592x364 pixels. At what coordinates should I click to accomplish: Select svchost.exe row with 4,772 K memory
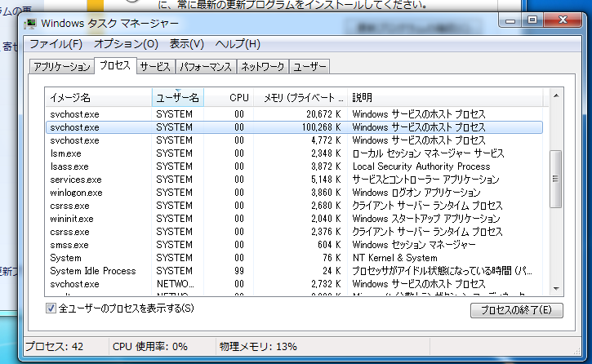[x=294, y=140]
